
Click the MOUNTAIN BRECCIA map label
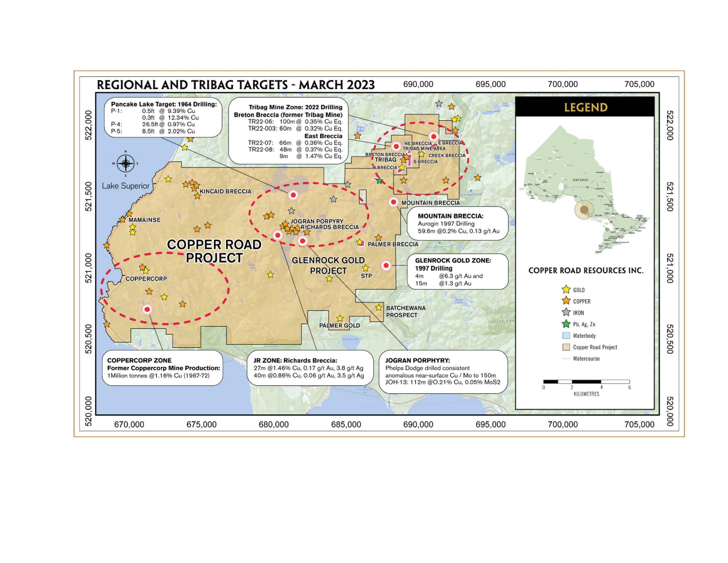coord(430,203)
